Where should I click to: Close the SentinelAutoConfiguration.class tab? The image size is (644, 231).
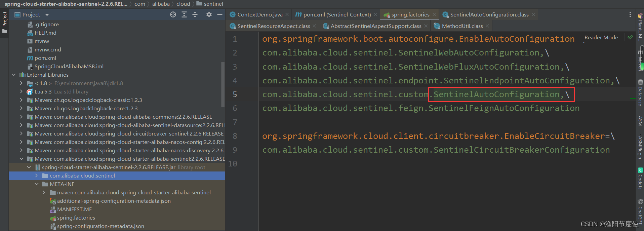click(533, 14)
